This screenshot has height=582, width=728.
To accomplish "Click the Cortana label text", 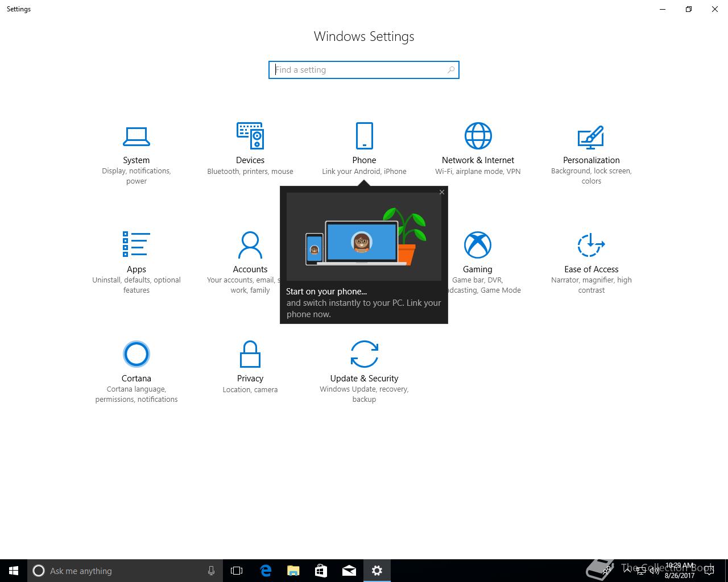I will point(136,379).
